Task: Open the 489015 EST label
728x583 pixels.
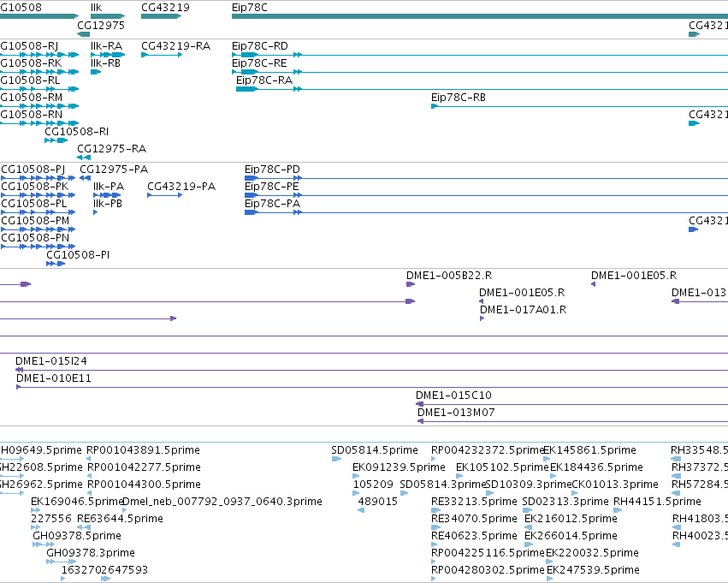Action: pos(377,502)
